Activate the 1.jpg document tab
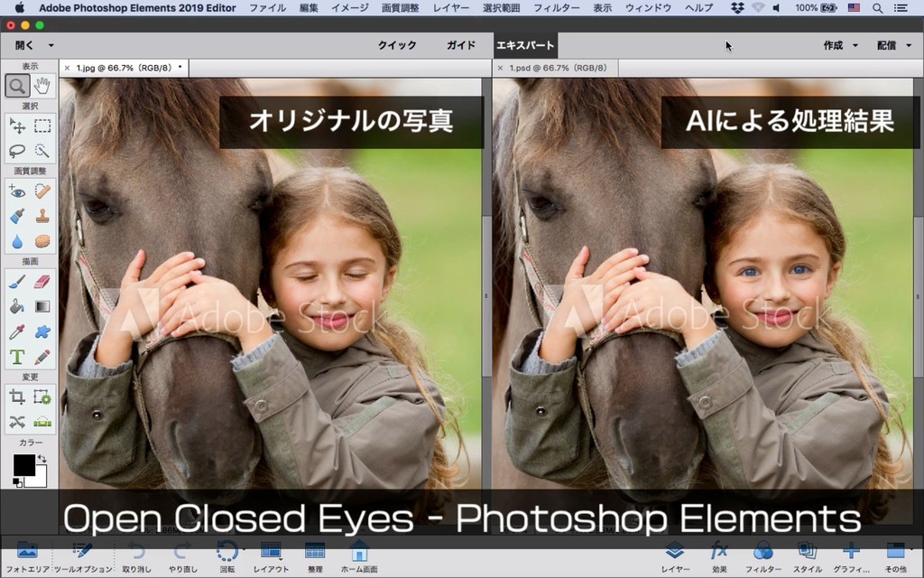This screenshot has height=578, width=924. click(125, 68)
